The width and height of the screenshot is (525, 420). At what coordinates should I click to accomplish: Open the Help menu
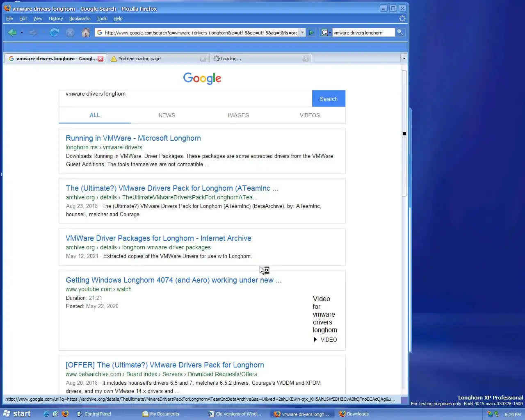point(118,18)
